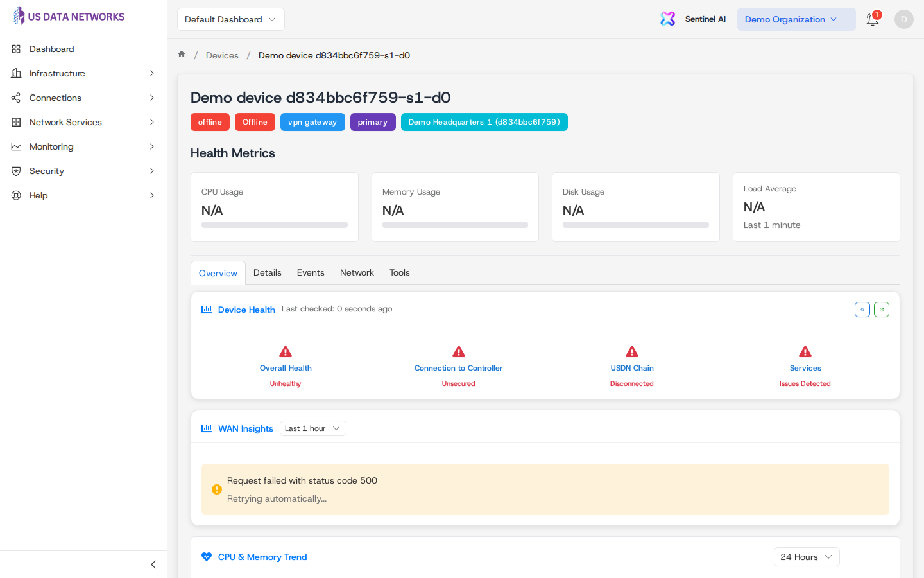
Task: Click the Demo Headquarters 1 tag
Action: [484, 122]
